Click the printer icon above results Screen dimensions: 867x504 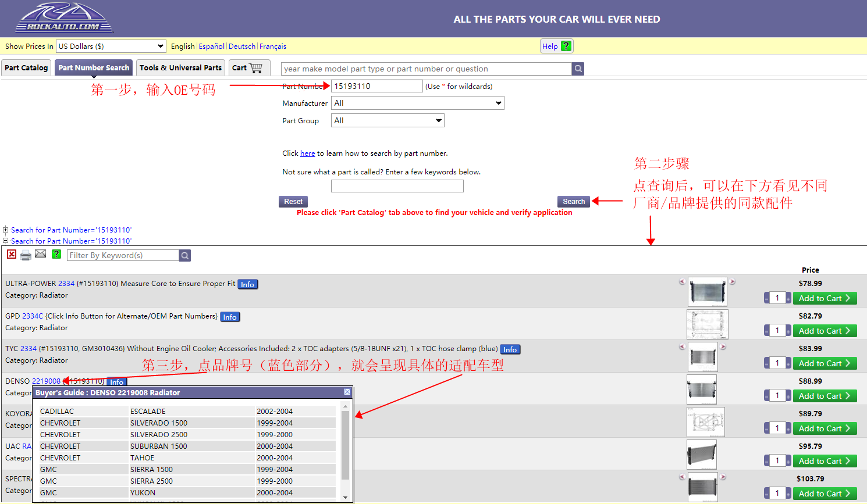(x=26, y=255)
